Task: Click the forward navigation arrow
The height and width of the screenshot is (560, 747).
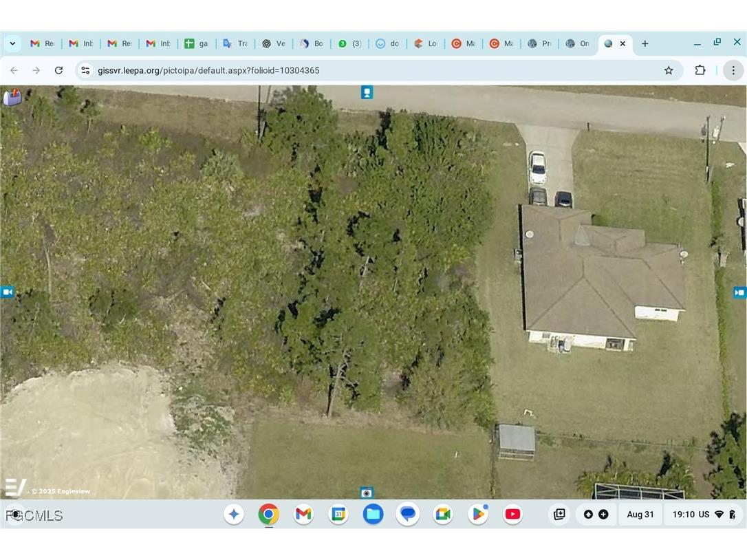Action: [x=36, y=69]
